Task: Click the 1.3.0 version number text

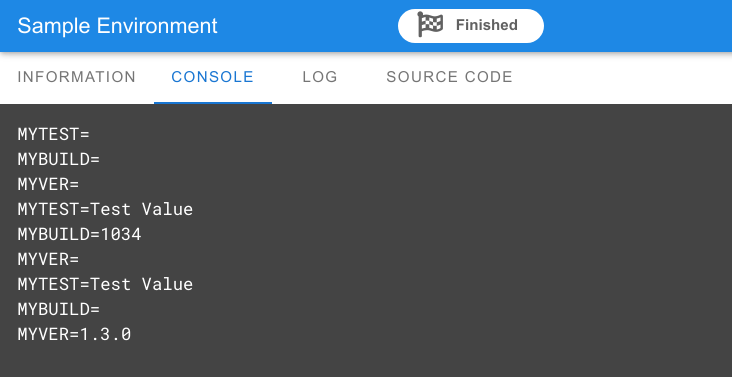Action: click(x=106, y=335)
